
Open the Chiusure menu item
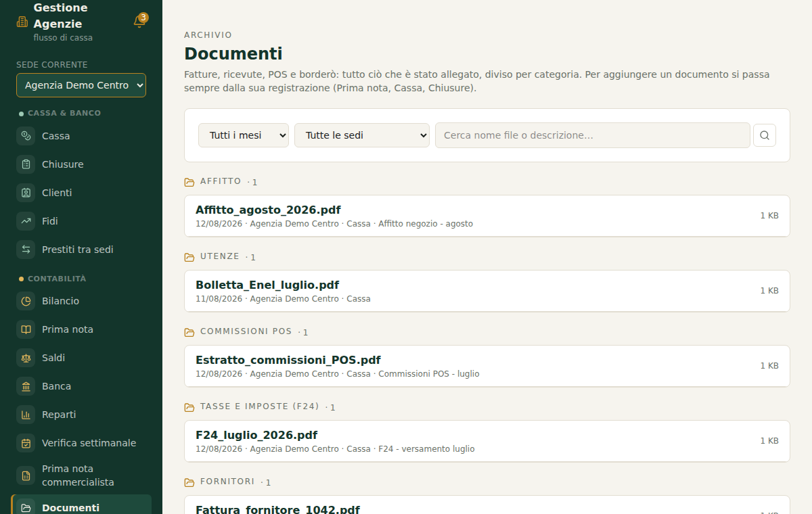tap(81, 164)
